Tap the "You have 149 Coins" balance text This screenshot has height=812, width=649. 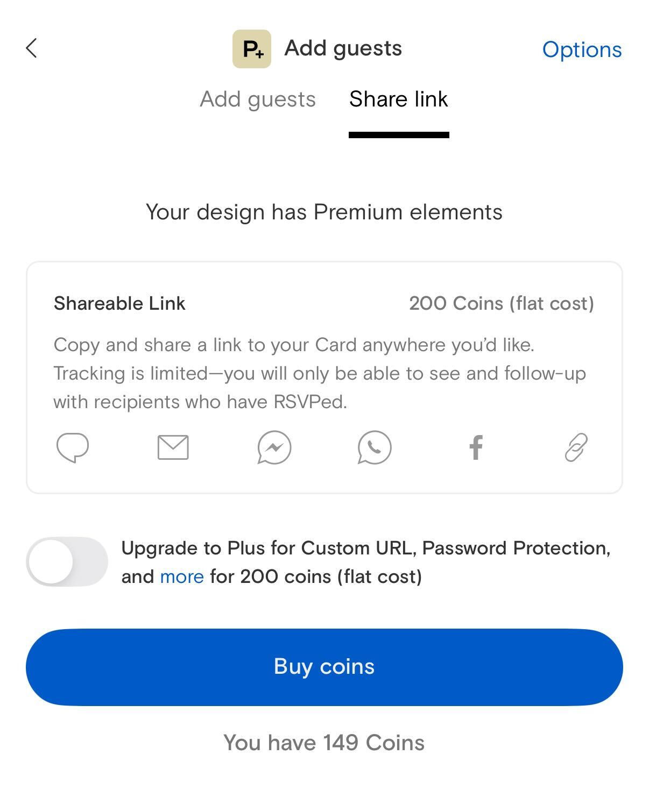(x=324, y=743)
